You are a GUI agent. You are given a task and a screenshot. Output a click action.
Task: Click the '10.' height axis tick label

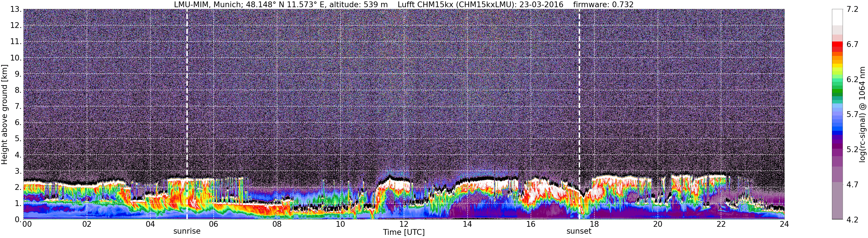[x=16, y=58]
